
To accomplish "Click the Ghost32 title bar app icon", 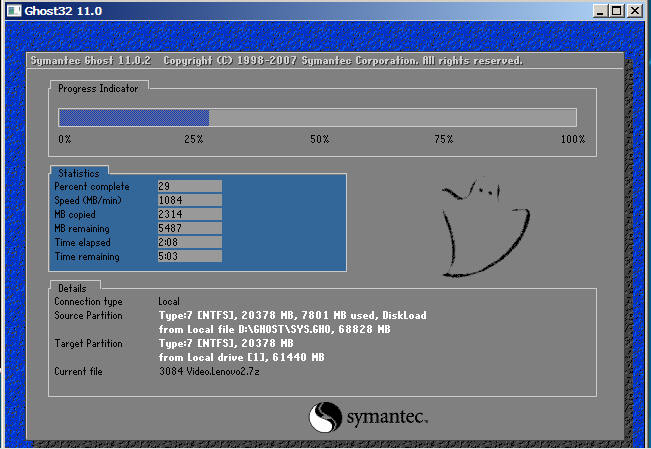I will pos(14,10).
